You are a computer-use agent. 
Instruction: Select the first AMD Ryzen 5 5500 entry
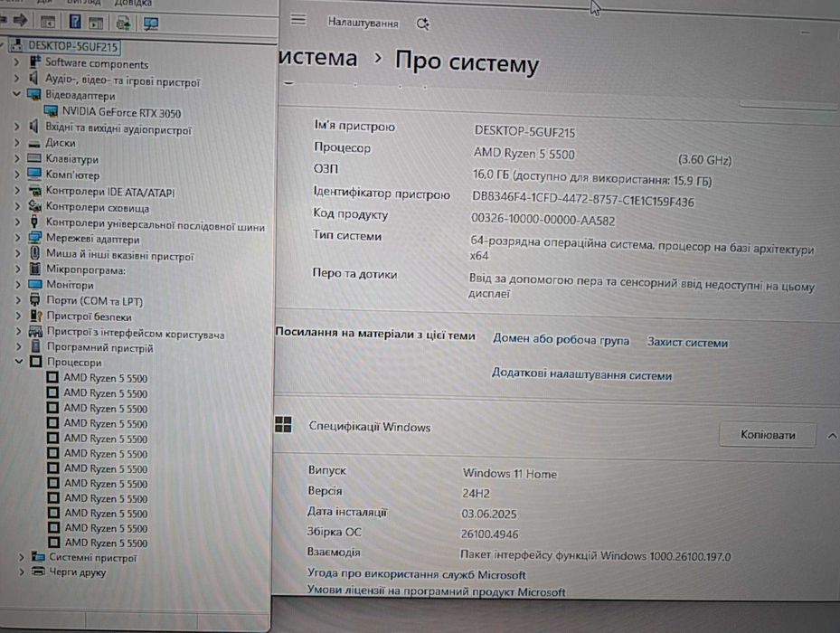105,378
